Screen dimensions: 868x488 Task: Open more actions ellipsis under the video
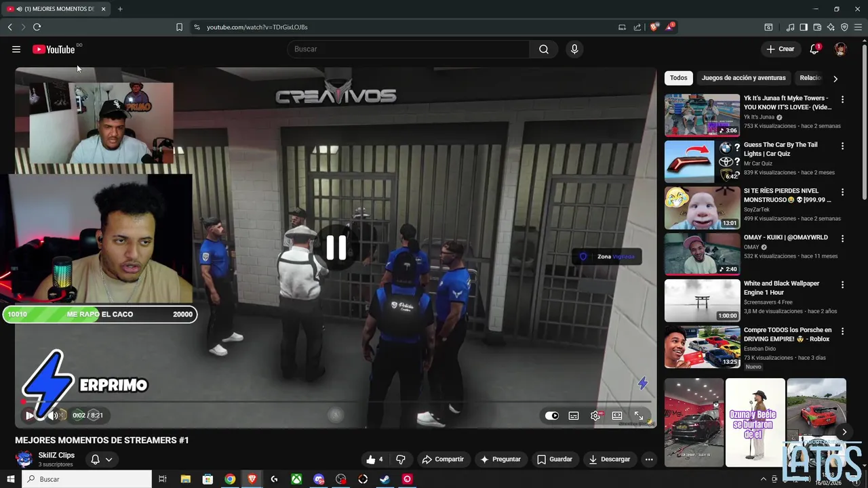click(x=649, y=460)
